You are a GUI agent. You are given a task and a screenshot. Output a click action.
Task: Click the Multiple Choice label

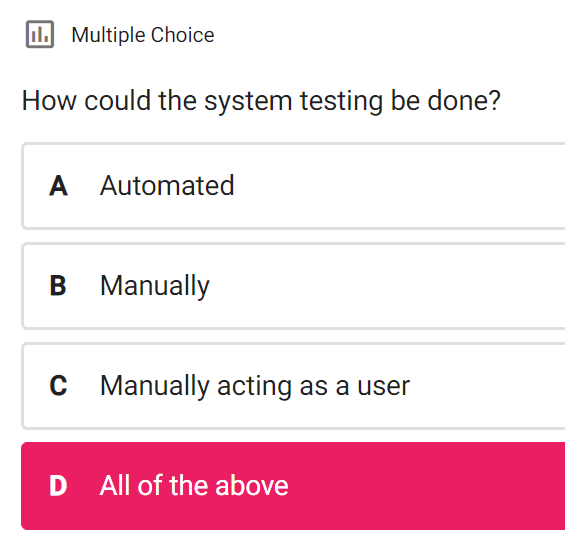(143, 35)
